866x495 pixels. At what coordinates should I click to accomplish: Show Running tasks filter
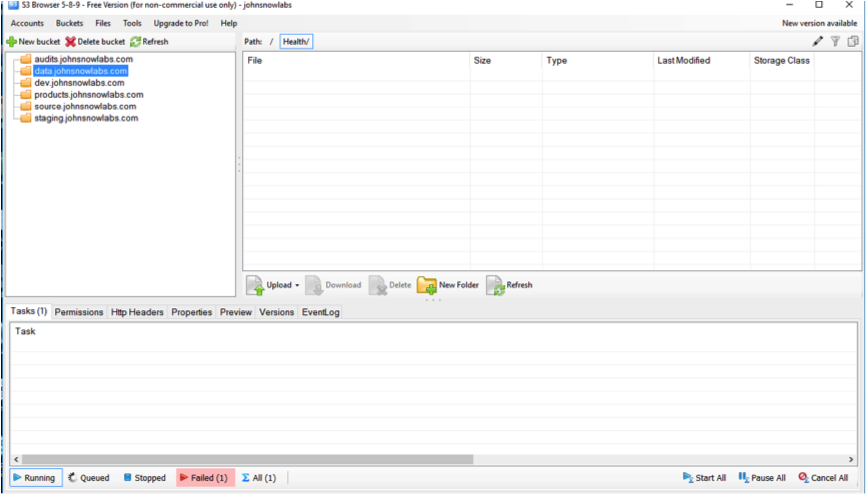[x=35, y=478]
